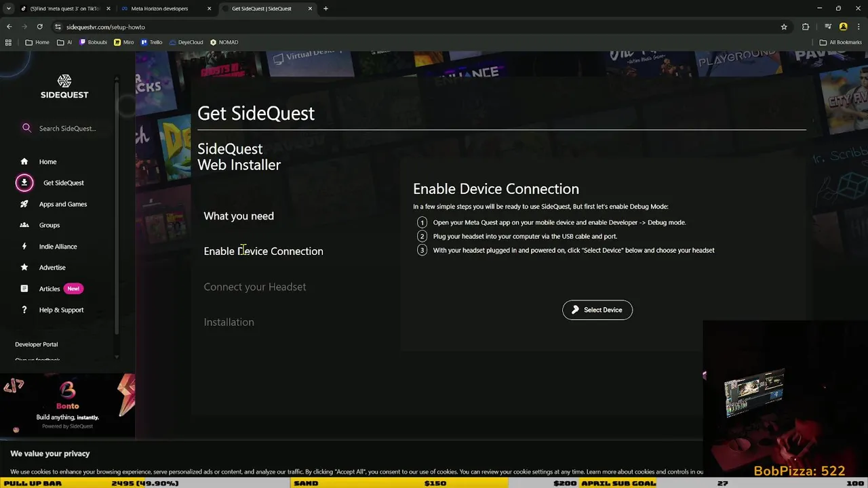Click the Indie Alliance lightning icon

pyautogui.click(x=24, y=246)
